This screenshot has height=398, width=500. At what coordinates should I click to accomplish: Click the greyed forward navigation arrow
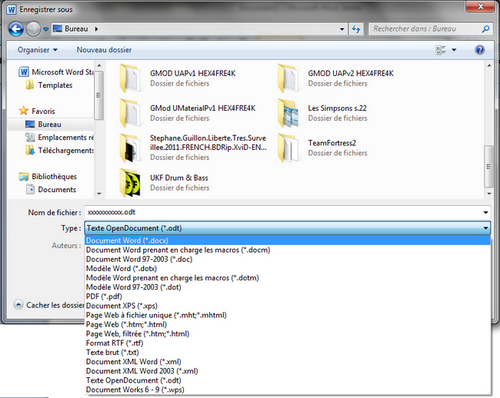pos(33,29)
